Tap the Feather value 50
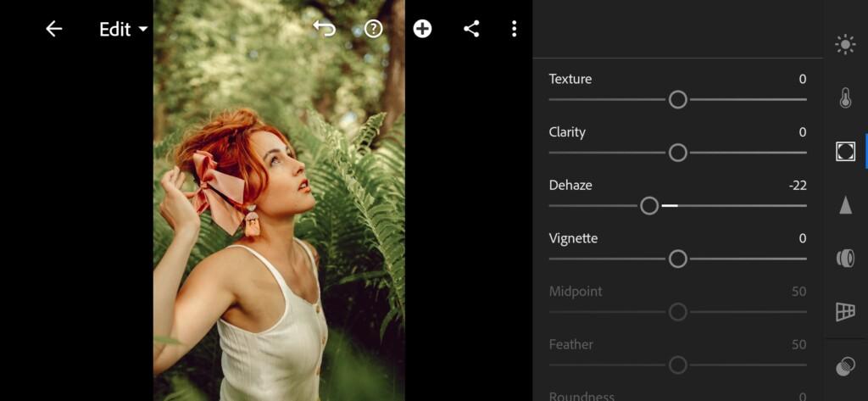Viewport: 868px width, 401px height. (798, 345)
